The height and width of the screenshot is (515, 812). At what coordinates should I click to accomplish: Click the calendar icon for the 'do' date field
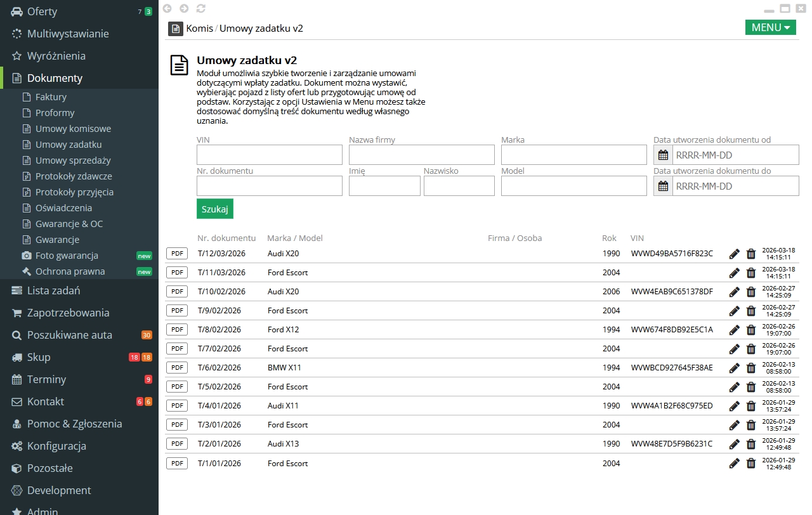click(x=663, y=186)
